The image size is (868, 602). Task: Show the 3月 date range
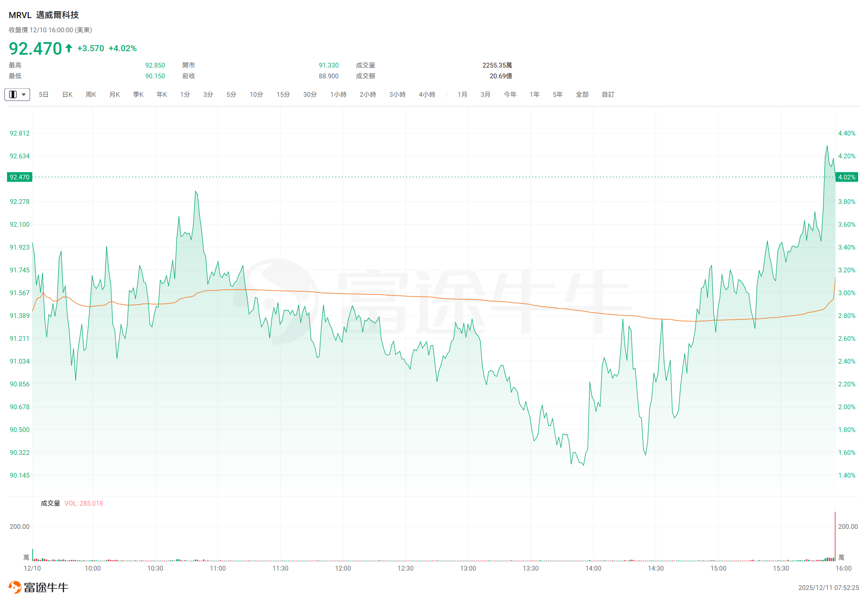click(x=486, y=94)
